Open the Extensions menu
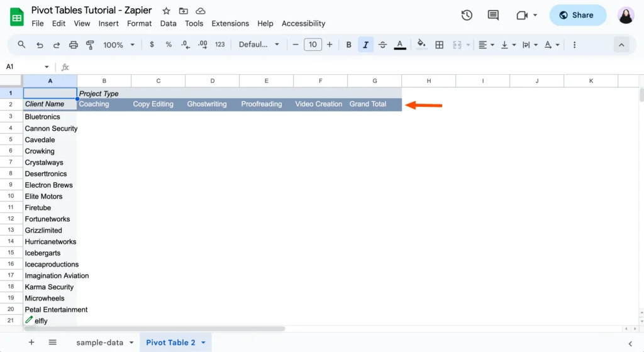The width and height of the screenshot is (644, 352). [x=230, y=23]
